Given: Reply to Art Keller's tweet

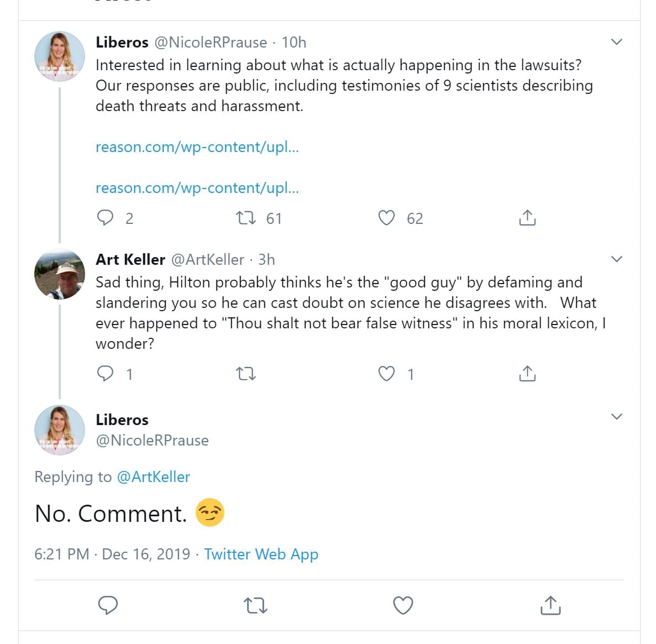Looking at the screenshot, I should 105,374.
